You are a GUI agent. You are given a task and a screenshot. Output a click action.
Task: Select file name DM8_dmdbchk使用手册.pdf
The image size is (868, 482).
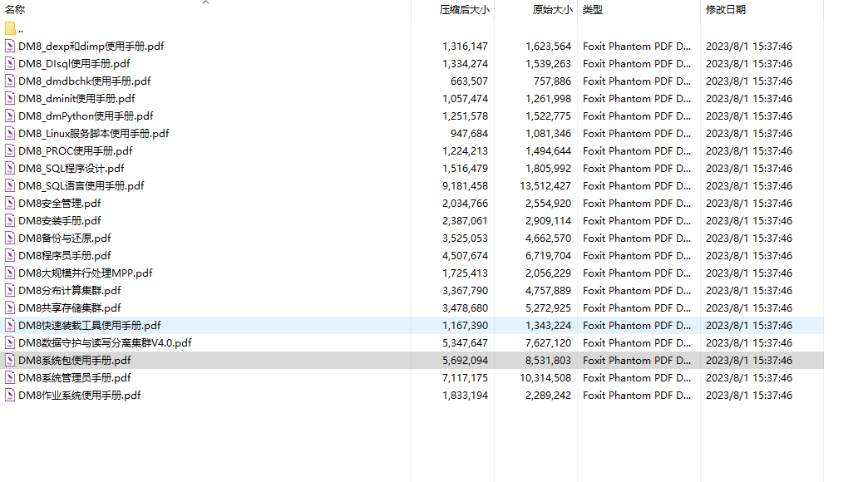tap(85, 81)
